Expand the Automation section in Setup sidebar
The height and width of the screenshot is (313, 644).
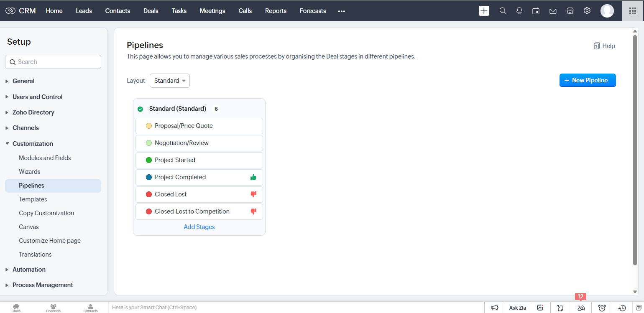[x=29, y=269]
